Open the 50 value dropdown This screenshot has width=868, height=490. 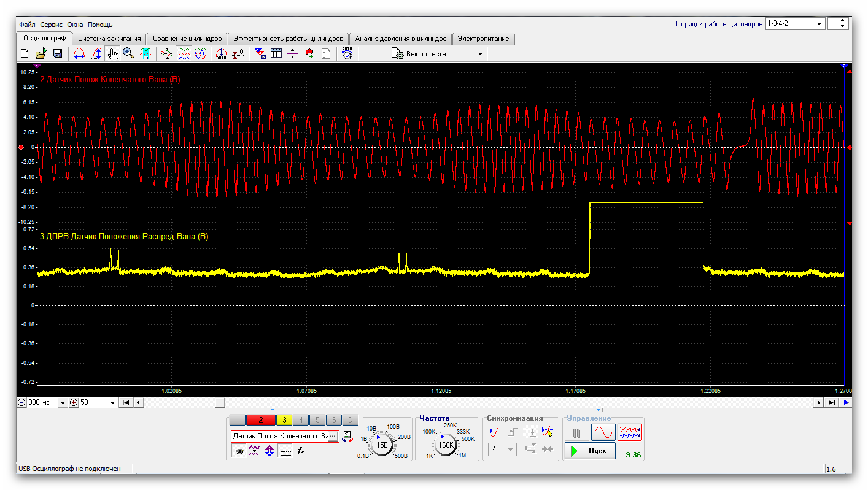coord(112,402)
